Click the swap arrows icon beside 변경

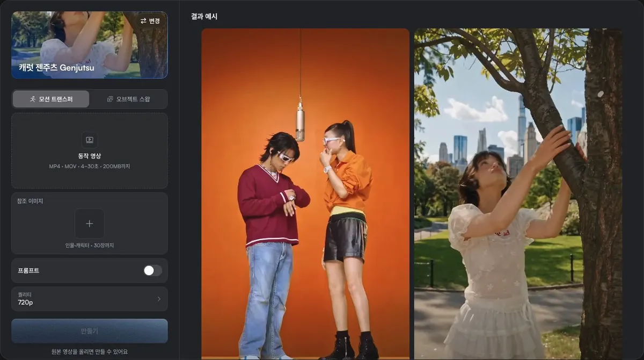point(143,21)
